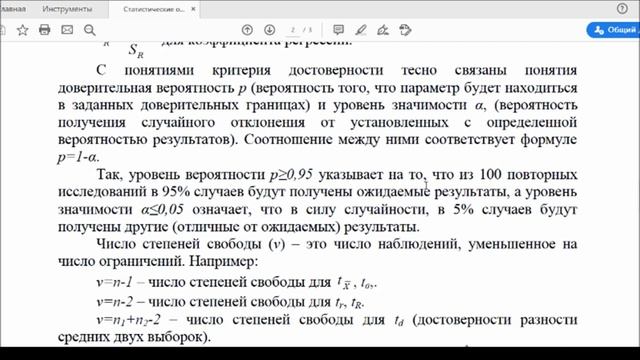Image resolution: width=640 pixels, height=360 pixels.
Task: Click the formula 'p=1-α.' in the text
Action: pyautogui.click(x=78, y=157)
